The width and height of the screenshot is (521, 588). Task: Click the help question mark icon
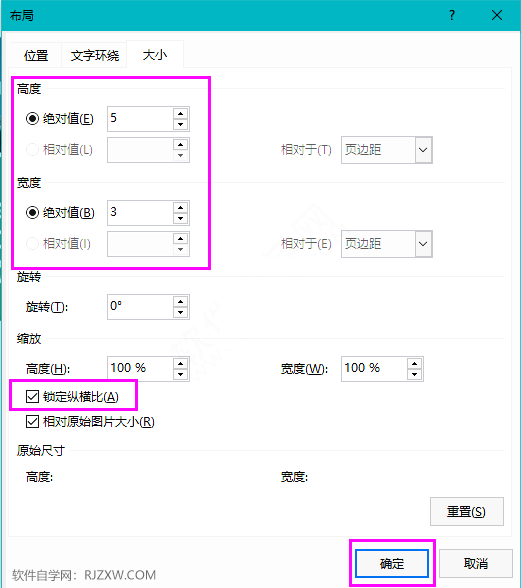point(452,15)
